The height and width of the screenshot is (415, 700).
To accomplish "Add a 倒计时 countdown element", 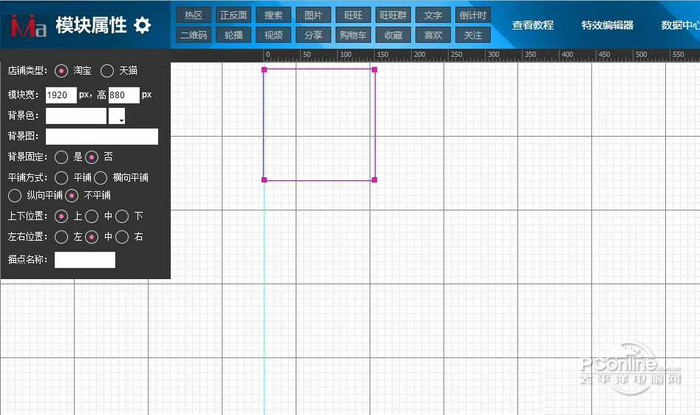I will pyautogui.click(x=473, y=15).
